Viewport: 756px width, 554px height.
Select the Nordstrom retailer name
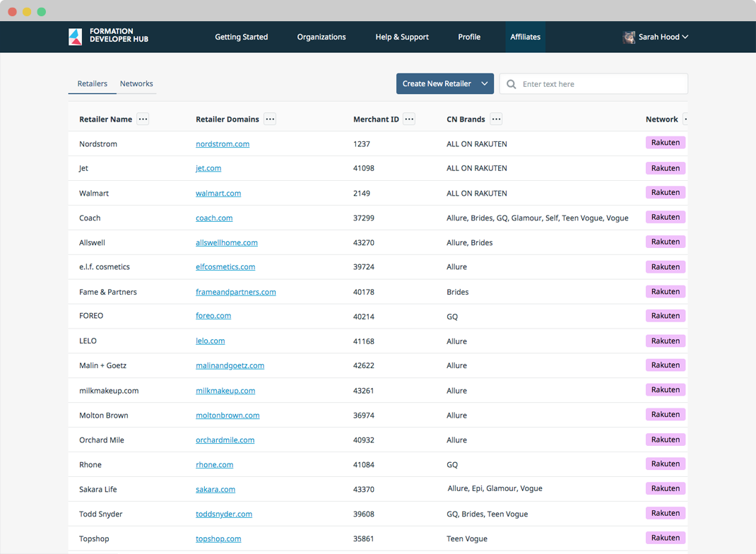tap(98, 143)
